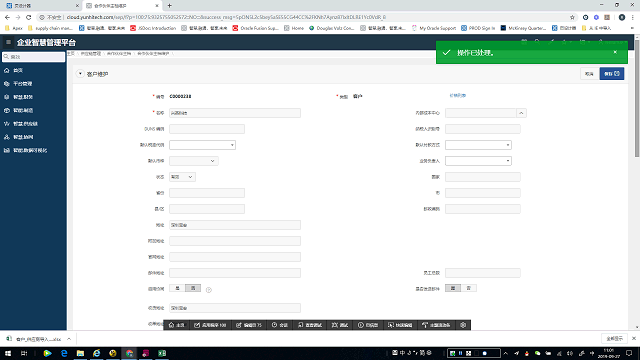
Task: Open the PROD Sign In bookmark
Action: (x=478, y=28)
